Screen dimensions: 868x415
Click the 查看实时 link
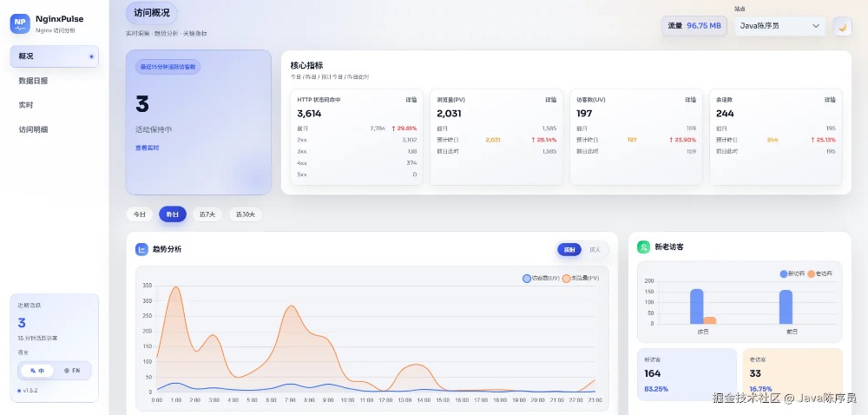point(147,148)
